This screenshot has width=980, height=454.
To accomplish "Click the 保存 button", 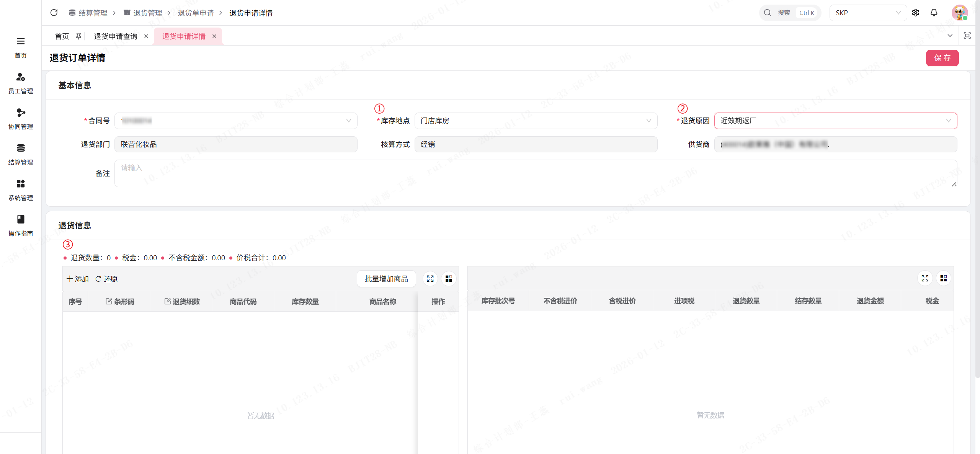I will 942,58.
